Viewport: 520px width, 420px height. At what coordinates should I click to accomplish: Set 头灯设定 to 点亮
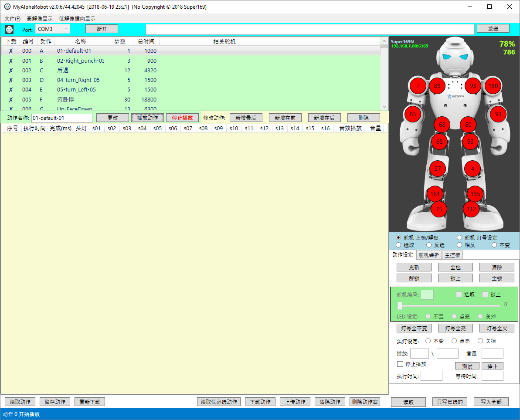click(454, 341)
